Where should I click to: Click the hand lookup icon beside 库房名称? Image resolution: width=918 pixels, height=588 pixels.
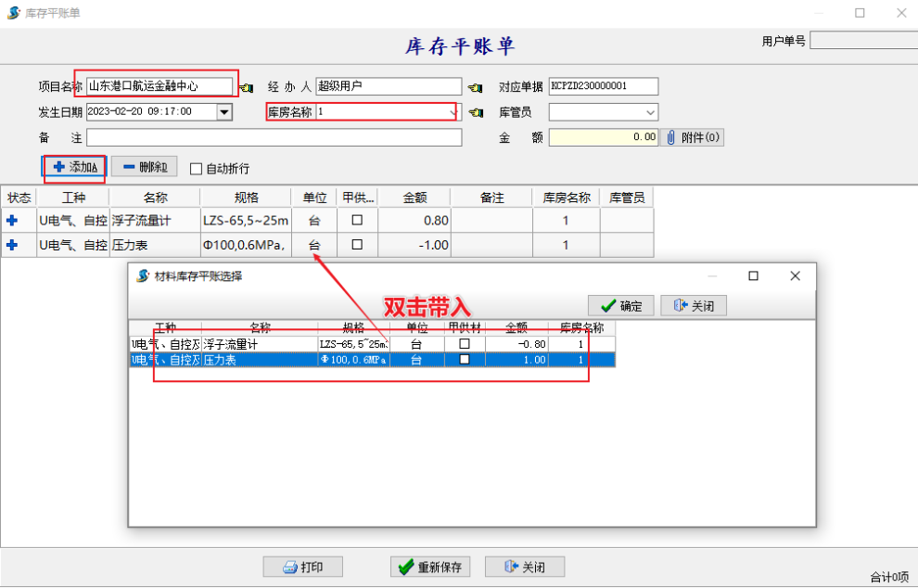coord(475,112)
